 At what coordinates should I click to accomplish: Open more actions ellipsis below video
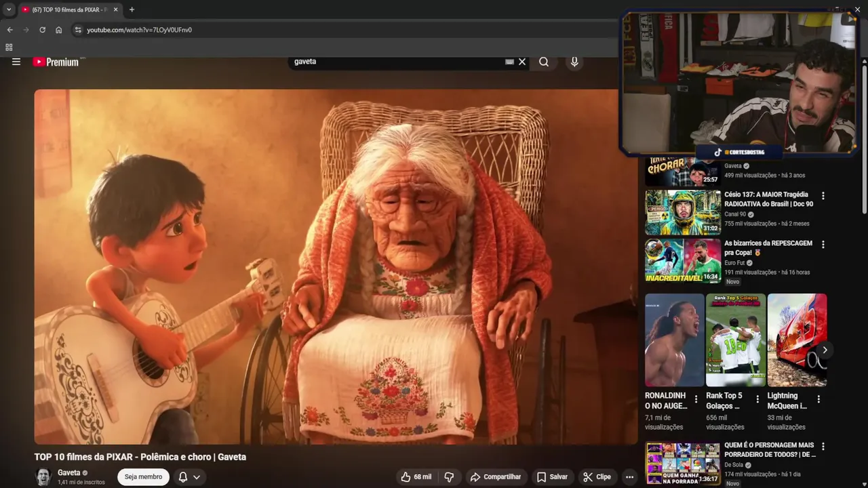tap(629, 477)
